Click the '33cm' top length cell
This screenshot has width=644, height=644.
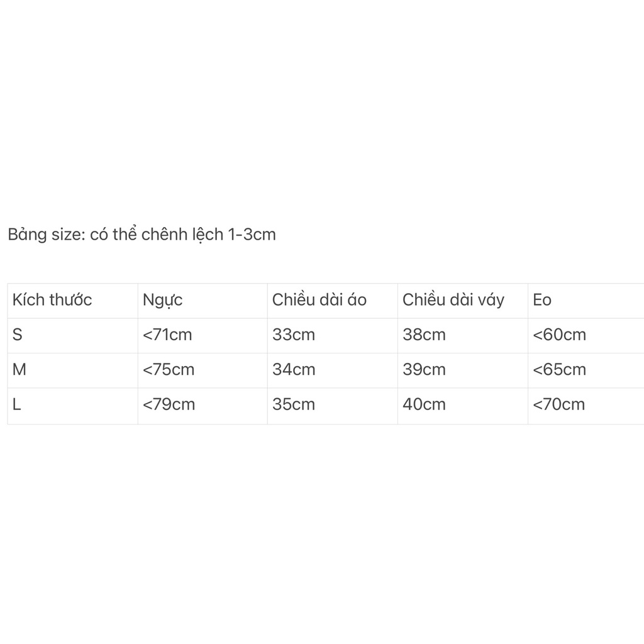(x=294, y=335)
